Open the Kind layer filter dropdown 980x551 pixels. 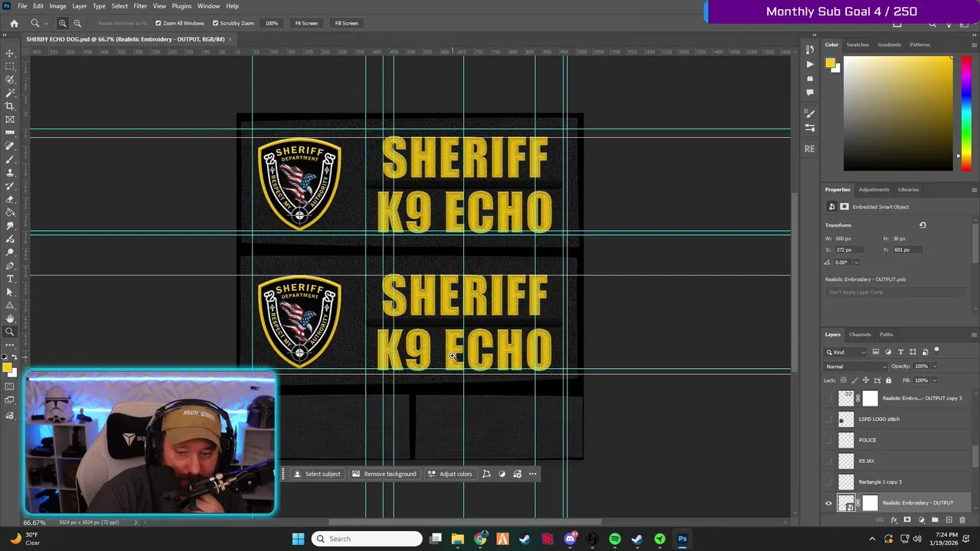[x=845, y=352]
